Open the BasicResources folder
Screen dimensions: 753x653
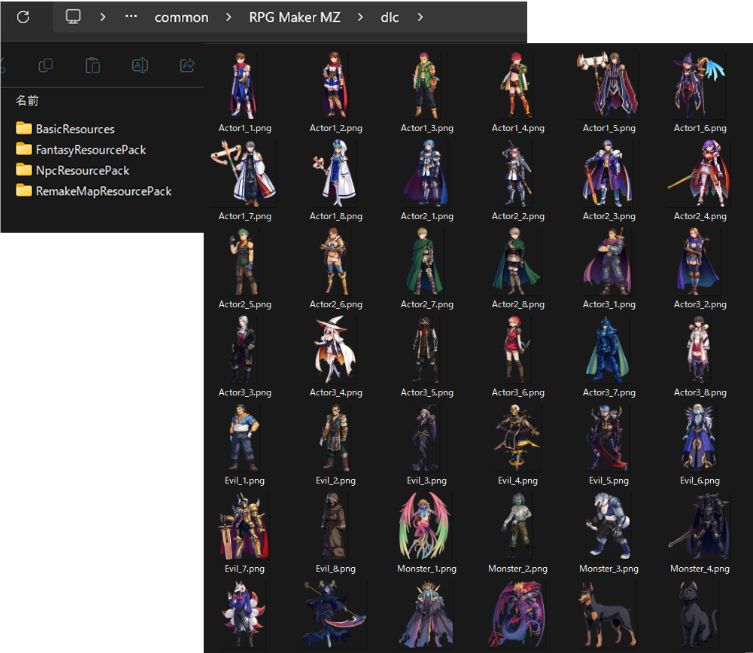click(74, 129)
